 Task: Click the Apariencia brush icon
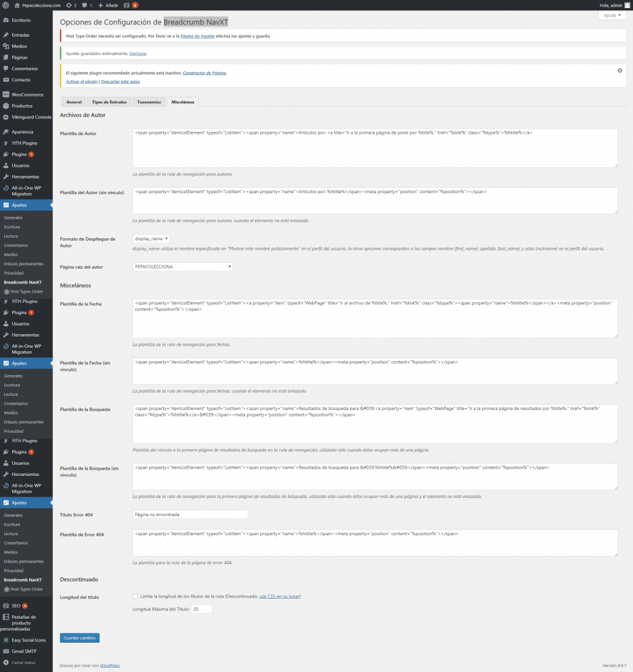pos(6,131)
